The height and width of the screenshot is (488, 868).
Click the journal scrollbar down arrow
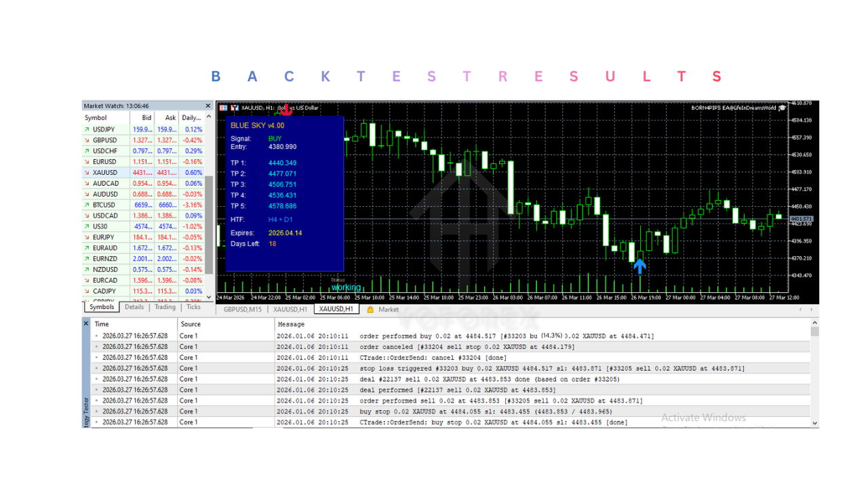[x=814, y=423]
